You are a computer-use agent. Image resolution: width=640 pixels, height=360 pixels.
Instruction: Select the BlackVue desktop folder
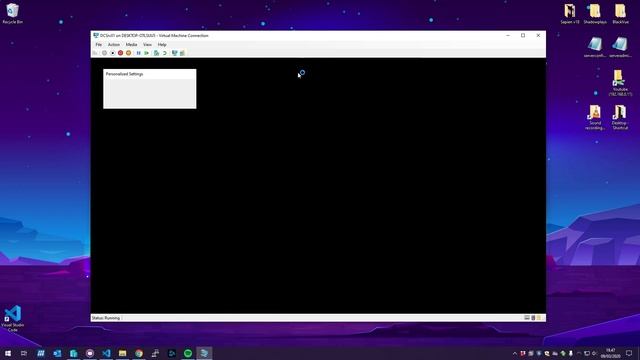click(620, 13)
